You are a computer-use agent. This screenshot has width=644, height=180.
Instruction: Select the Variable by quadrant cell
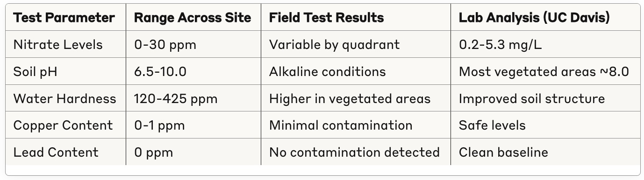coord(334,45)
